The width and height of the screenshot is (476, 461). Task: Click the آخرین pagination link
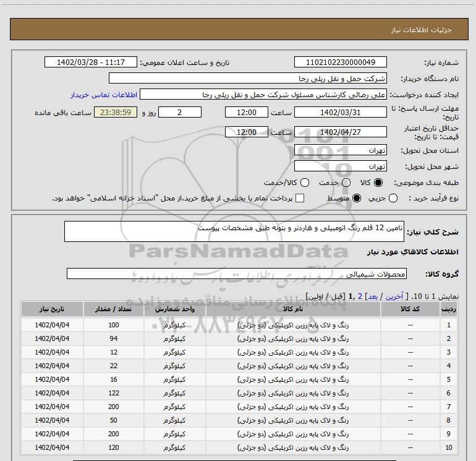pos(394,296)
